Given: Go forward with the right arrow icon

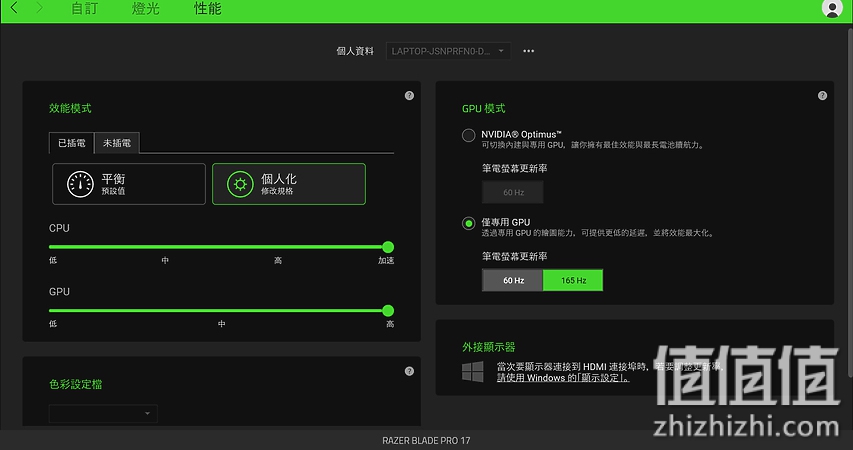Looking at the screenshot, I should tap(39, 8).
